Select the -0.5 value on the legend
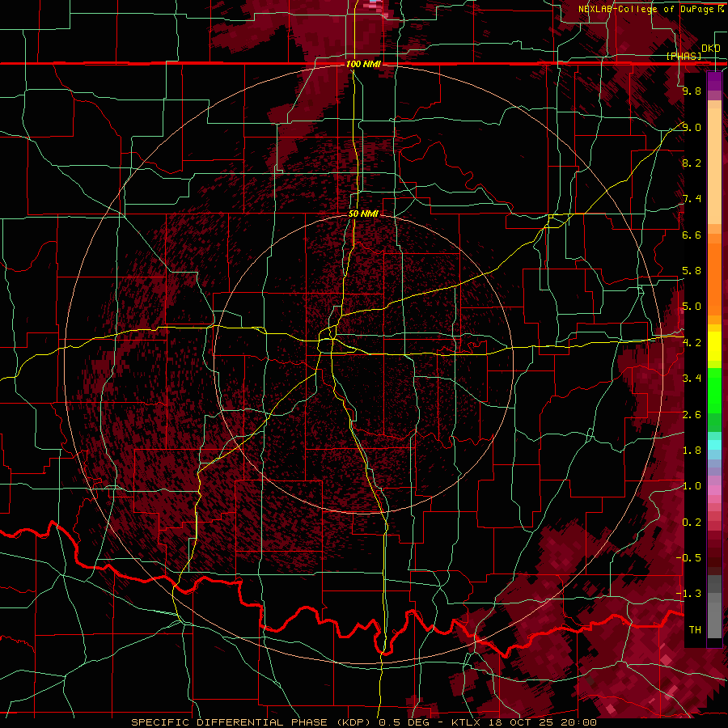 point(688,558)
